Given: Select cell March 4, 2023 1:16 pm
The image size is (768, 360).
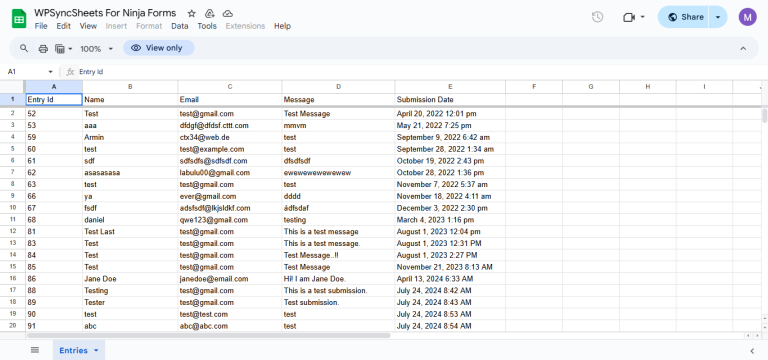Looking at the screenshot, I should click(450, 220).
